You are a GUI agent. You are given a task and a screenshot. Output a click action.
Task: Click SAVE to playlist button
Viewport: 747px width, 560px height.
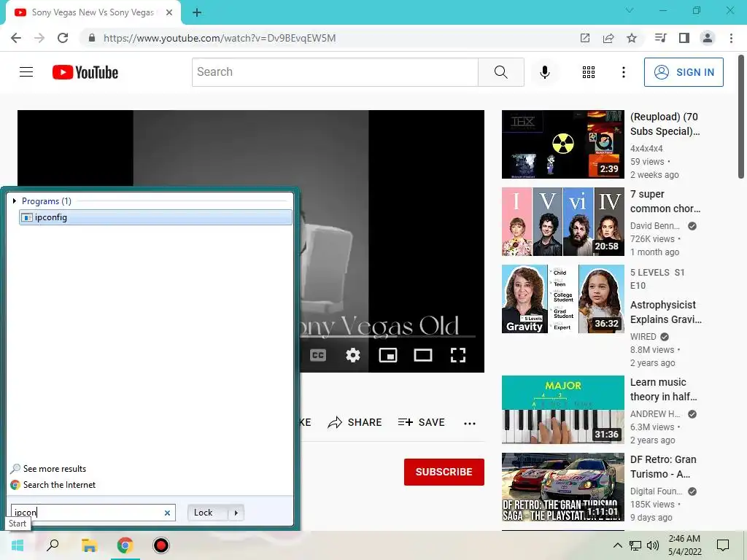click(x=422, y=422)
